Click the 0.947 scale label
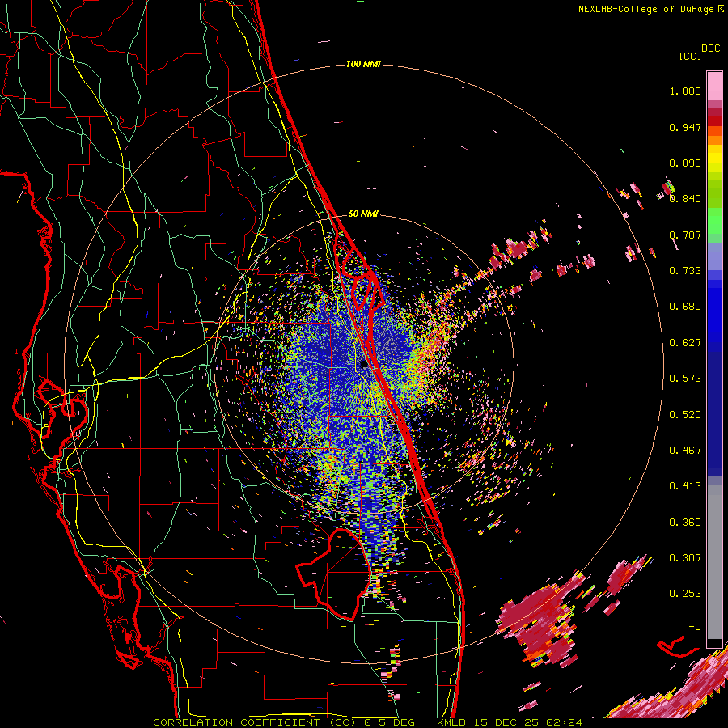 [x=685, y=127]
